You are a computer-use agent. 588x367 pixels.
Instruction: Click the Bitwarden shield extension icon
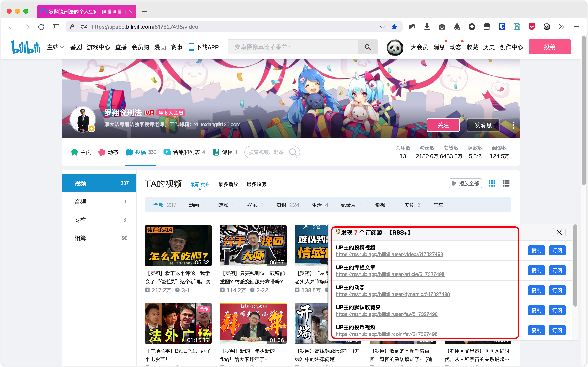point(502,27)
